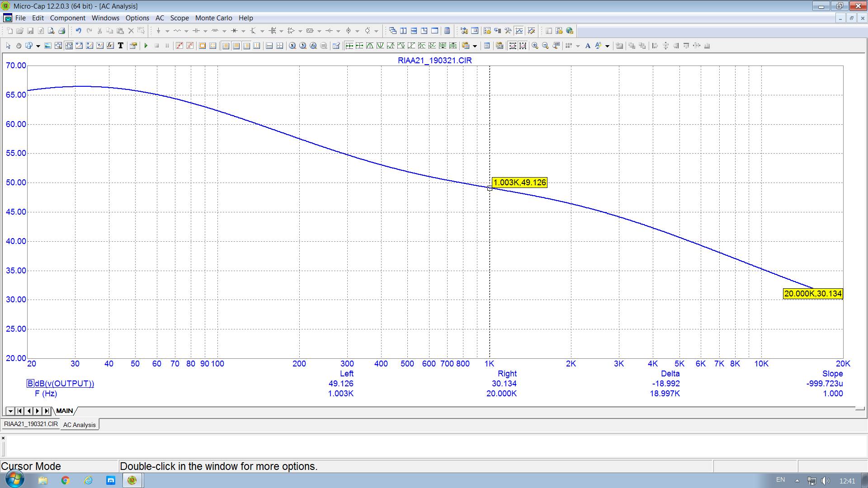Select the arrow Select Mode tool

[8, 46]
